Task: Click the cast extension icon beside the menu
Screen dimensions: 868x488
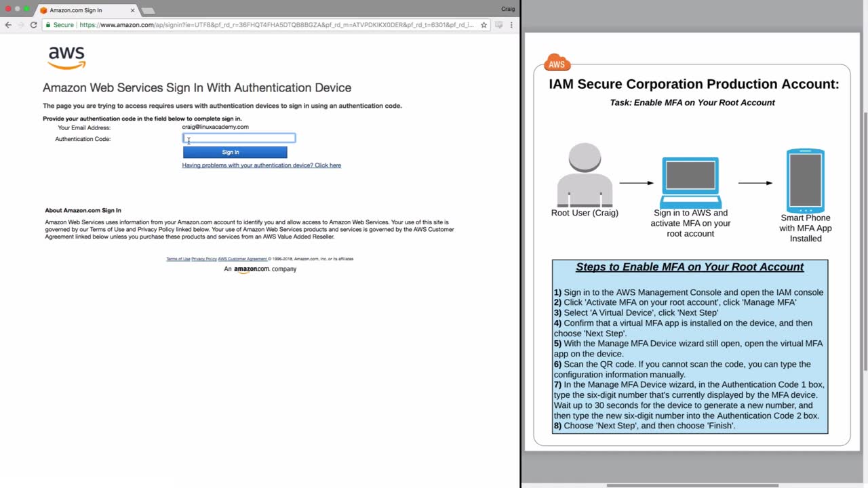Action: pyautogui.click(x=498, y=25)
